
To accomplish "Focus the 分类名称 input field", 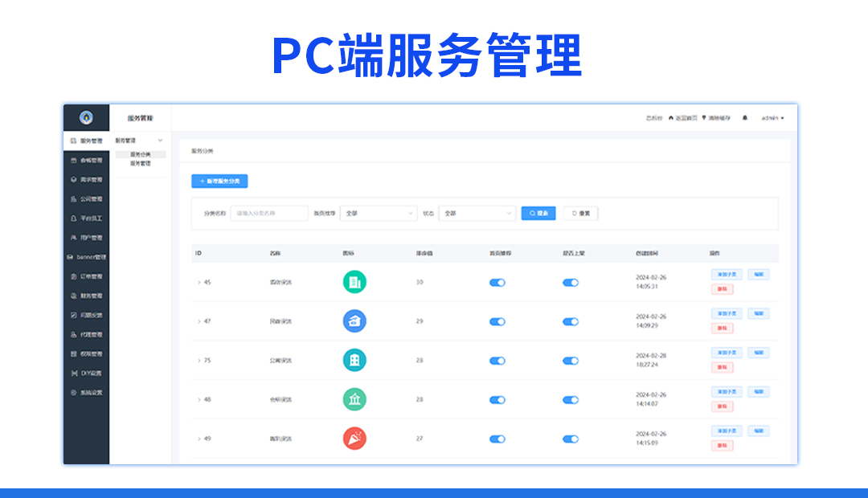I will pos(269,214).
